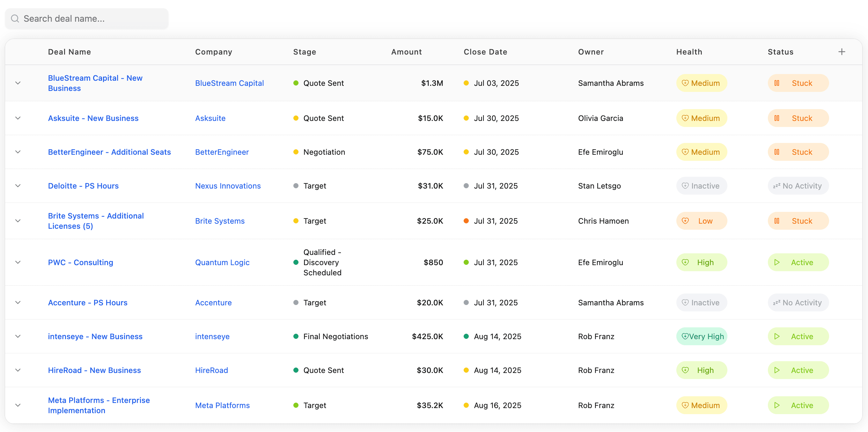Click the heart icon in Brite Systems' Low badge

coord(685,220)
